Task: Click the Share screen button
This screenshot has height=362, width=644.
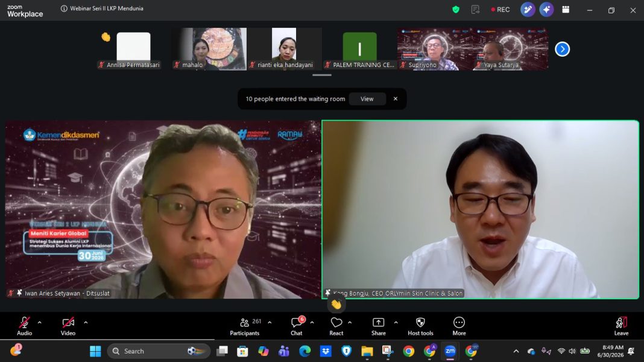Action: click(x=378, y=326)
